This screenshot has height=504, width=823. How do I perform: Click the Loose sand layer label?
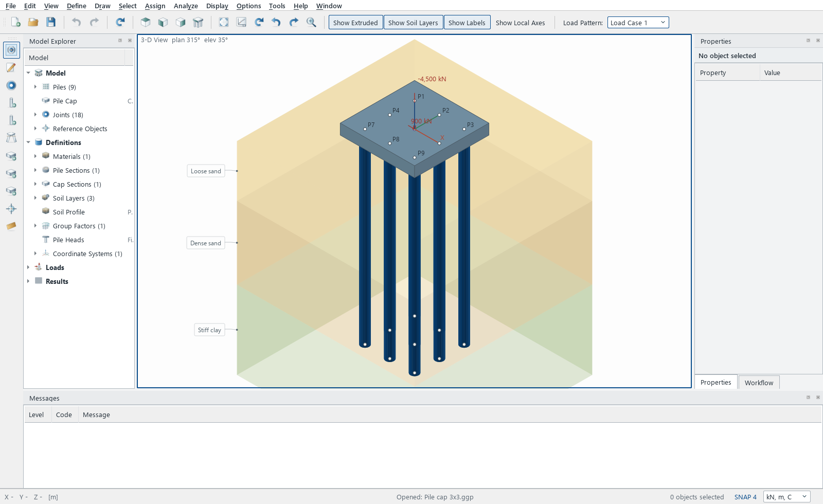pos(206,171)
